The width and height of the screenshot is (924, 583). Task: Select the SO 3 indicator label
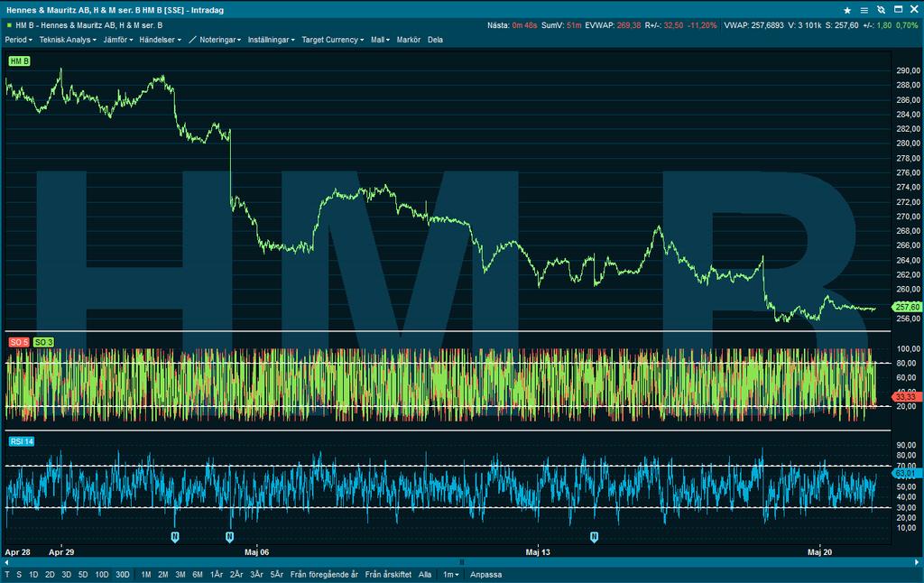43,342
